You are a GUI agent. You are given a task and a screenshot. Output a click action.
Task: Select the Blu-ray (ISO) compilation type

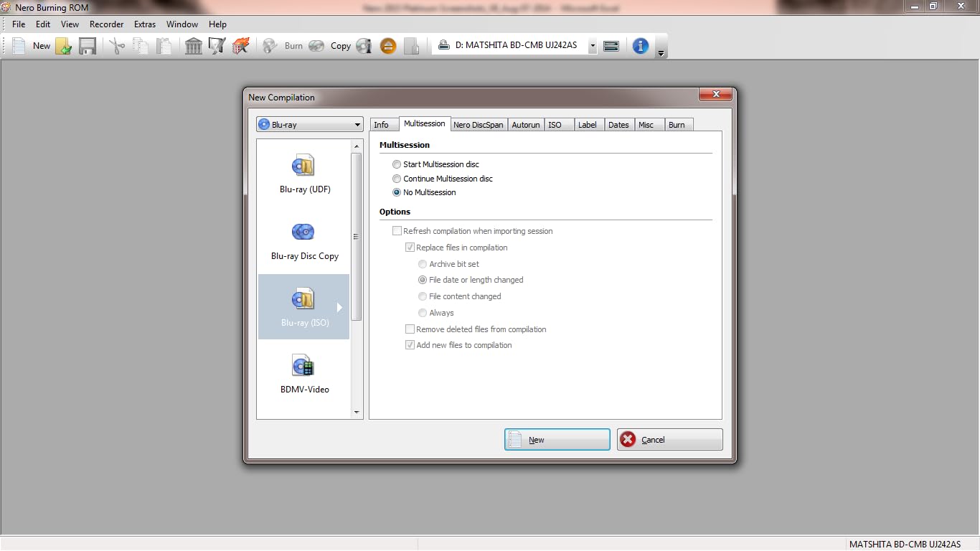[304, 307]
